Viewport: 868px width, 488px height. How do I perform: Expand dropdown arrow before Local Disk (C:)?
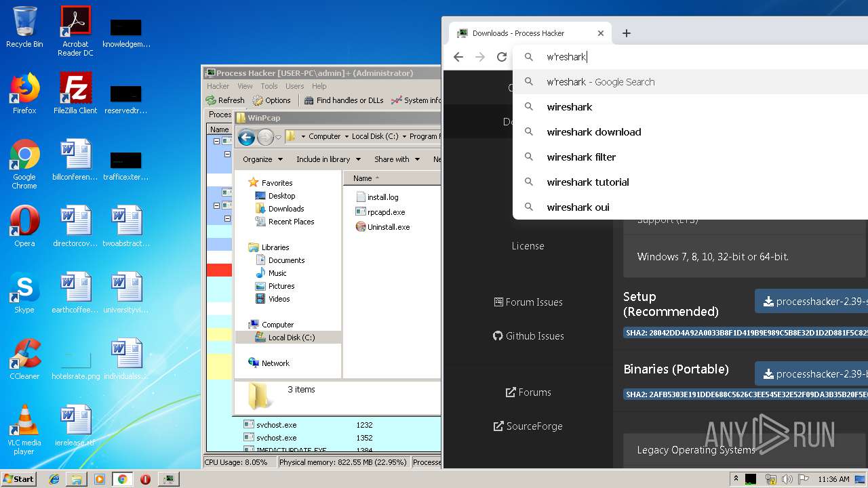coord(346,136)
